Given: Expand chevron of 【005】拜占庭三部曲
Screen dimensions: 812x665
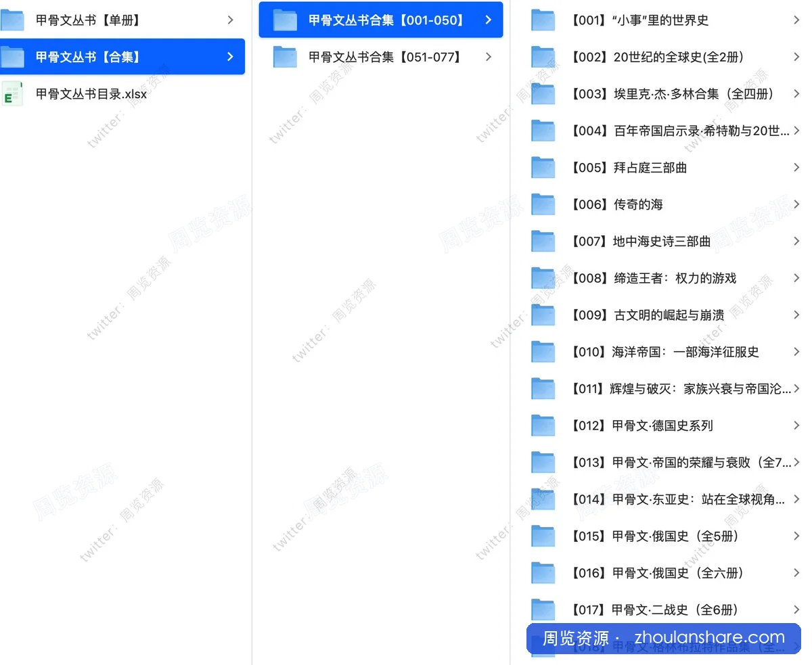Looking at the screenshot, I should coord(796,168).
